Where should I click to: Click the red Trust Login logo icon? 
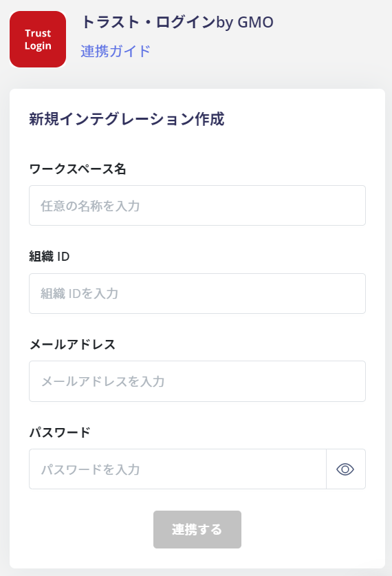click(38, 39)
